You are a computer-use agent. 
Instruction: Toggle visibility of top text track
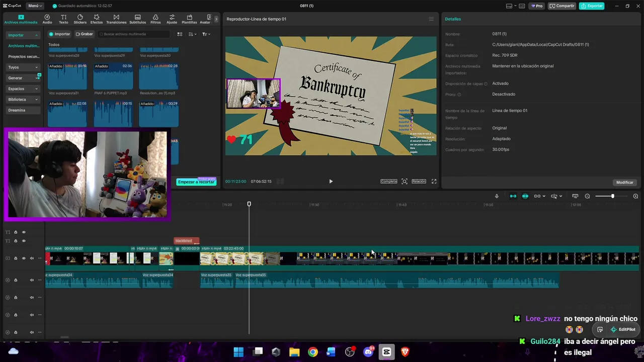click(x=24, y=232)
